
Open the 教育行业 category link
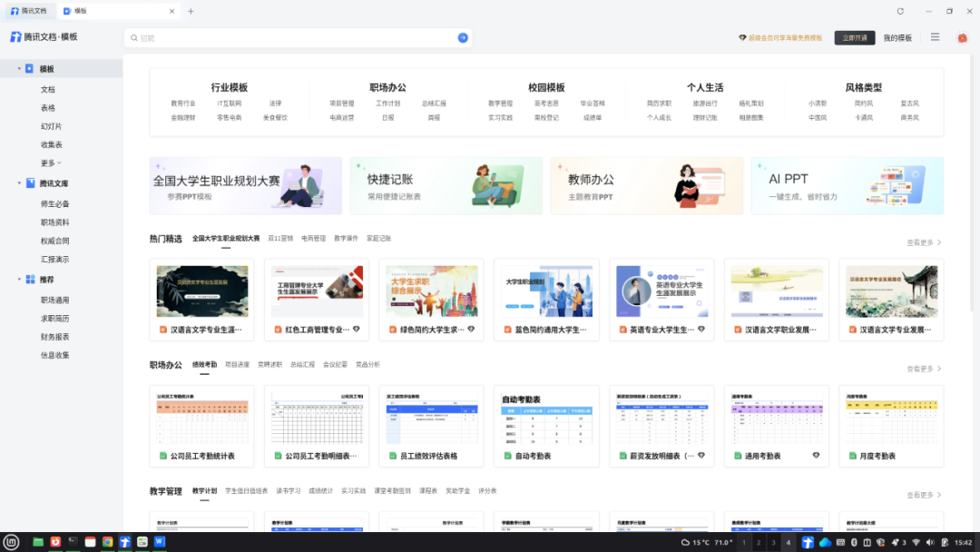coord(183,103)
